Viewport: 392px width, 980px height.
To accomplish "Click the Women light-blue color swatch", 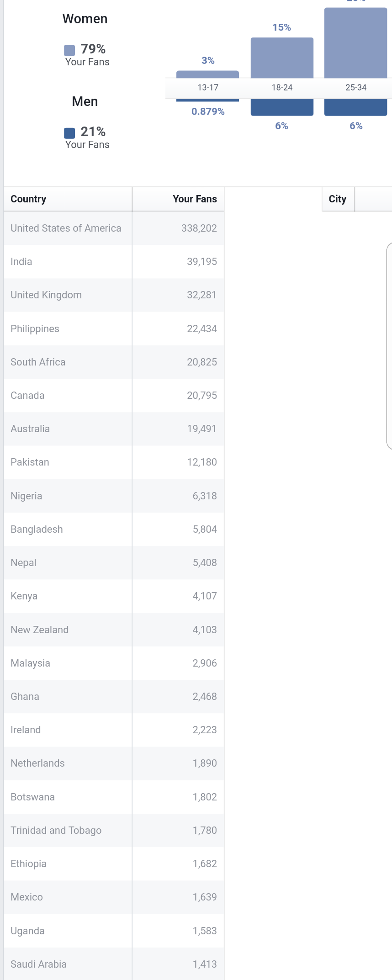I will pyautogui.click(x=69, y=50).
